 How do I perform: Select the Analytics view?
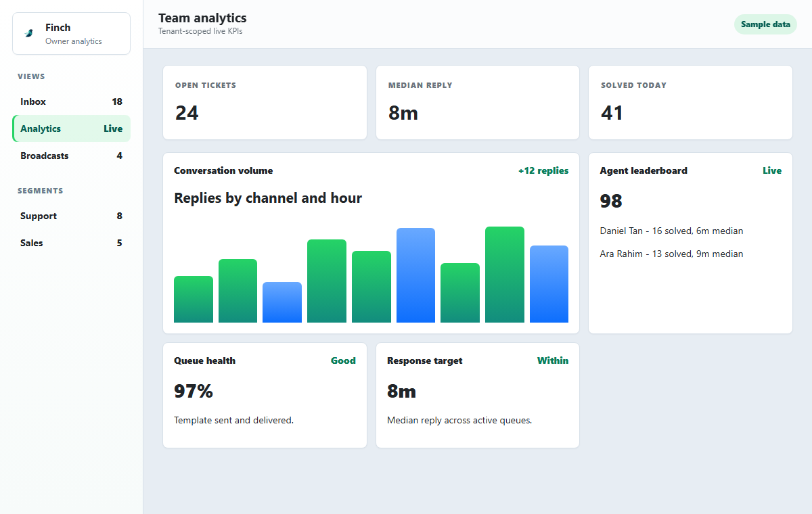click(71, 128)
